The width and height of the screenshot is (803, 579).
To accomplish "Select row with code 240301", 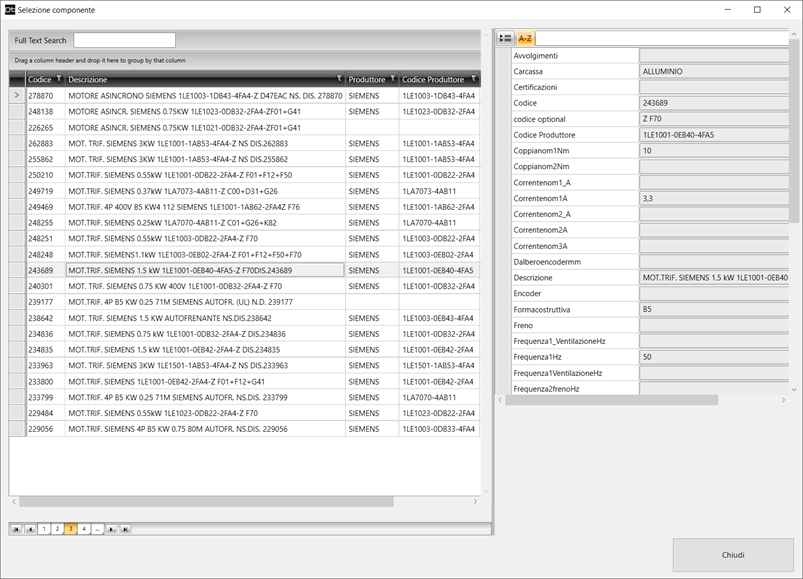I will [244, 286].
